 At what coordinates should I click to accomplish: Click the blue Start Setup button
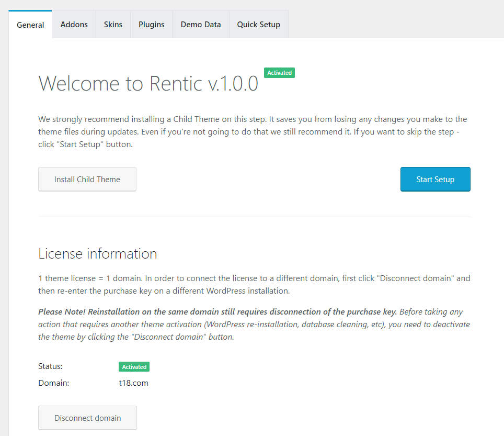point(435,179)
